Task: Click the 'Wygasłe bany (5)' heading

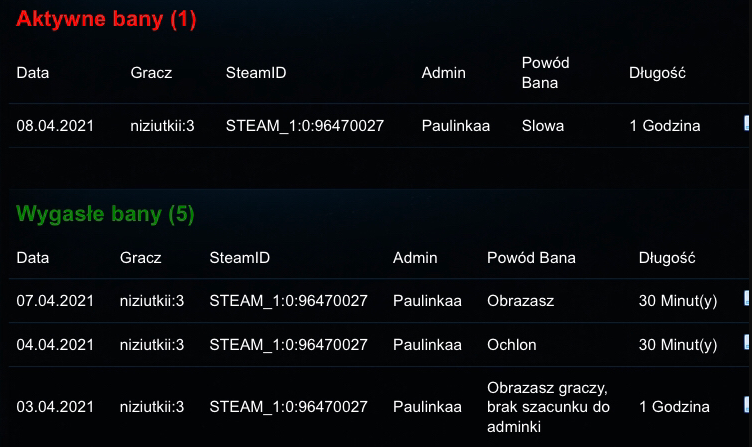Action: coord(105,214)
